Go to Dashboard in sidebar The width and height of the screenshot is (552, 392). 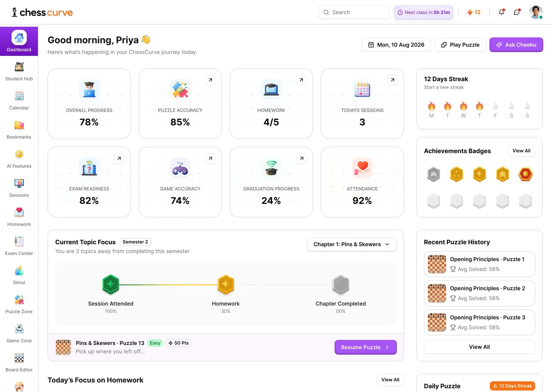pyautogui.click(x=19, y=41)
